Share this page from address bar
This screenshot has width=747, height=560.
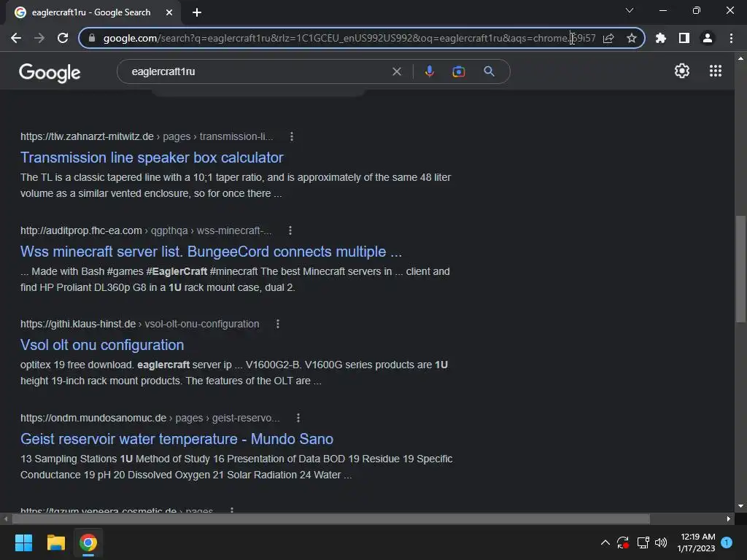608,38
